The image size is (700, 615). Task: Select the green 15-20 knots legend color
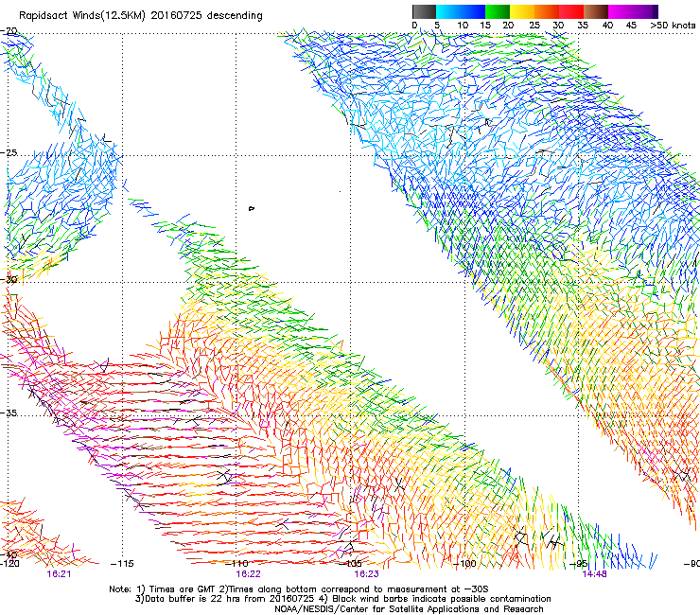point(498,11)
